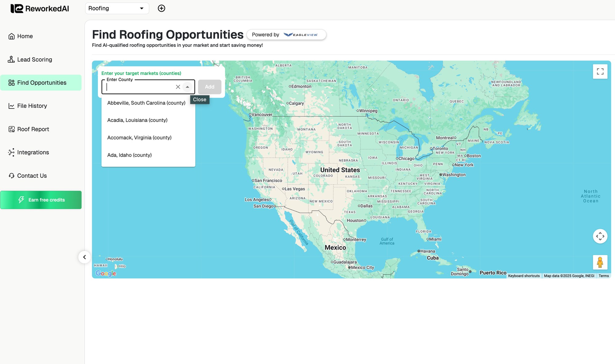Click the Add county button
615x364 pixels.
click(209, 87)
